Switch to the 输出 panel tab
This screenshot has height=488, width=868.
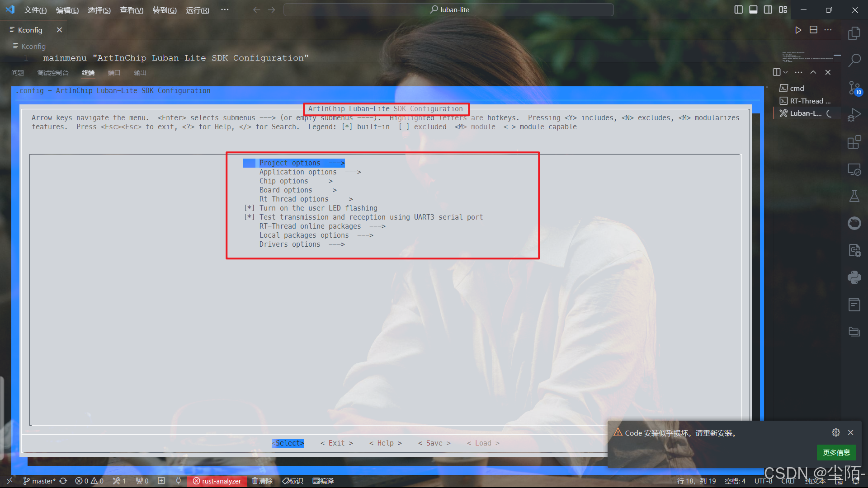tap(140, 73)
